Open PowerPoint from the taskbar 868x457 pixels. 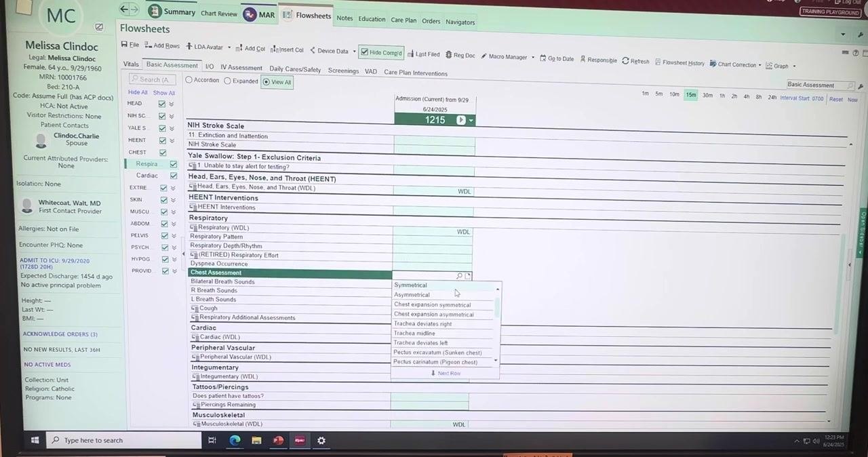(278, 440)
